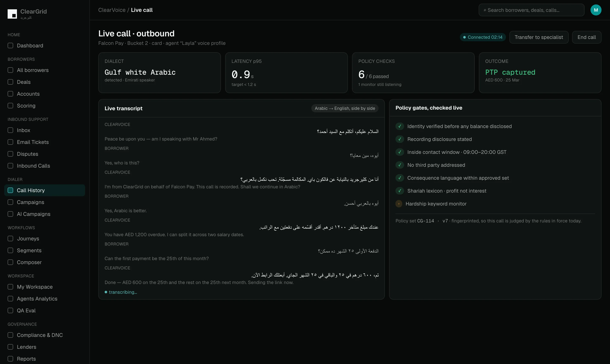The width and height of the screenshot is (610, 364).
Task: Click "Live call" breadcrumb text
Action: (x=142, y=10)
